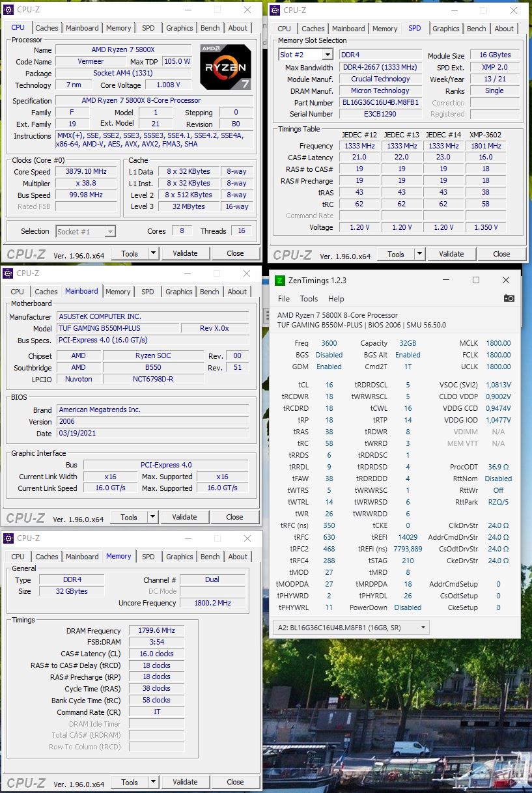Click ZenTimings ProcODT value 36.9 Ω
Screen dimensions: 532x793
click(499, 467)
